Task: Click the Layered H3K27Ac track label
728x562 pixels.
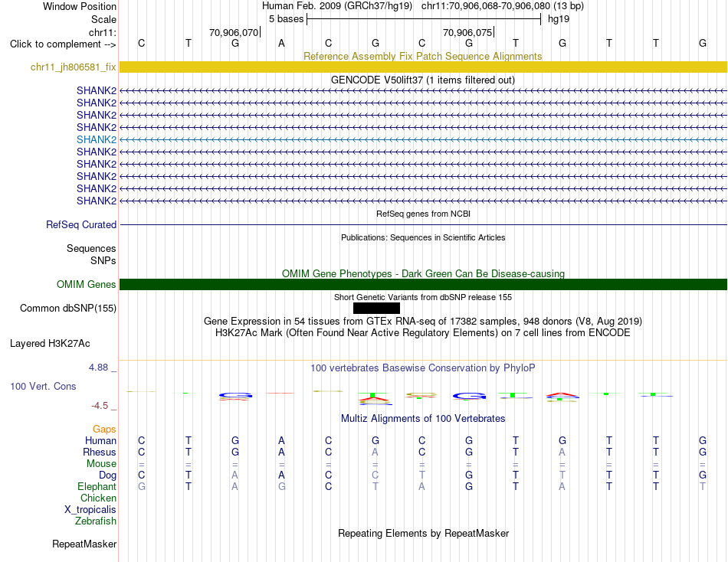Action: [x=50, y=344]
